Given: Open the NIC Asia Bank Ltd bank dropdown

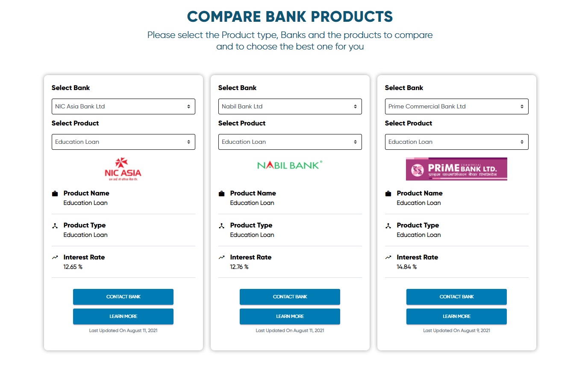Looking at the screenshot, I should tap(123, 107).
